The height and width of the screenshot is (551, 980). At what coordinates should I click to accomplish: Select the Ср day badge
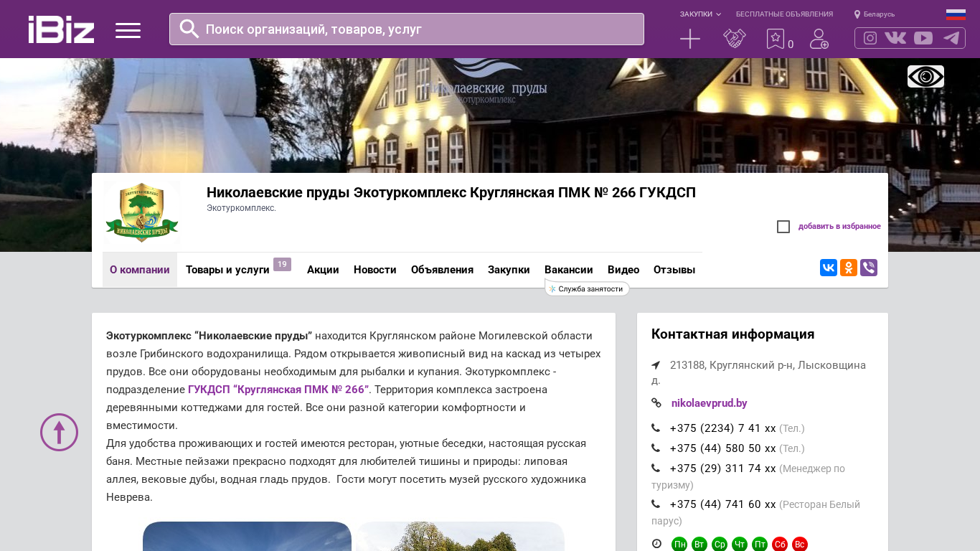tap(720, 545)
